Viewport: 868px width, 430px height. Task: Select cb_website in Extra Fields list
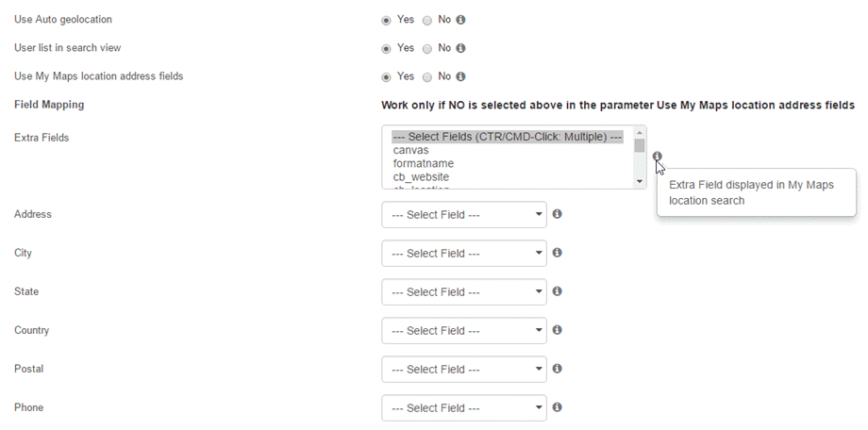pos(422,177)
